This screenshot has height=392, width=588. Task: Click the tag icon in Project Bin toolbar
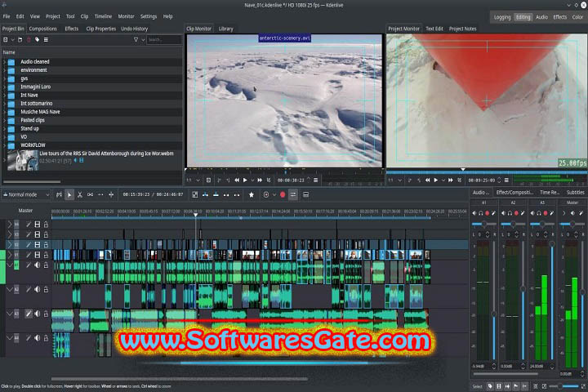(x=37, y=39)
